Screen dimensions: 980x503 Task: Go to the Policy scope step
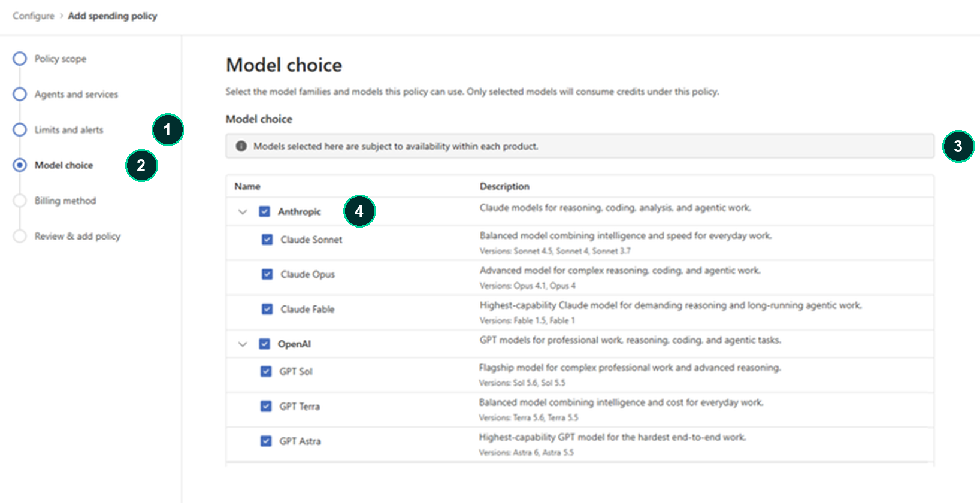click(x=50, y=59)
